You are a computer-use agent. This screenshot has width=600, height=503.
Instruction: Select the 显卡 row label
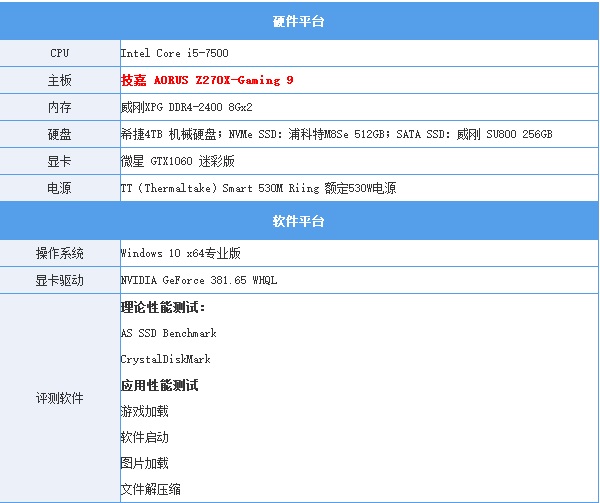[59, 161]
